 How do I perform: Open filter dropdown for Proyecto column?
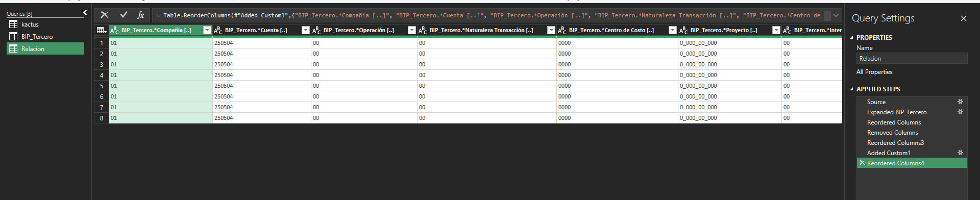[x=776, y=31]
